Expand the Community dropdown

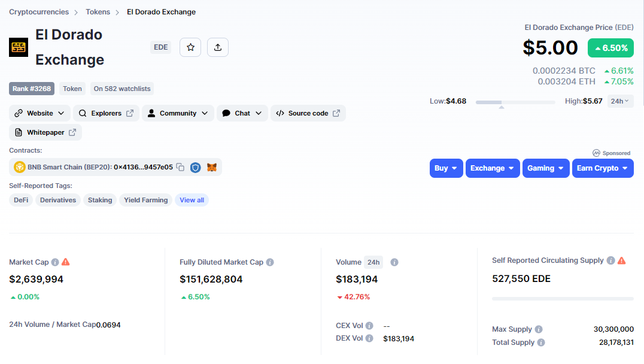(178, 113)
